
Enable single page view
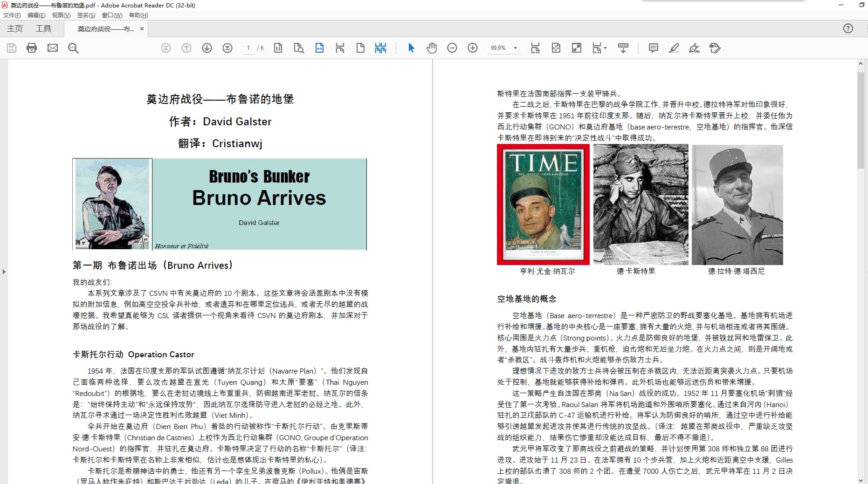(x=360, y=48)
